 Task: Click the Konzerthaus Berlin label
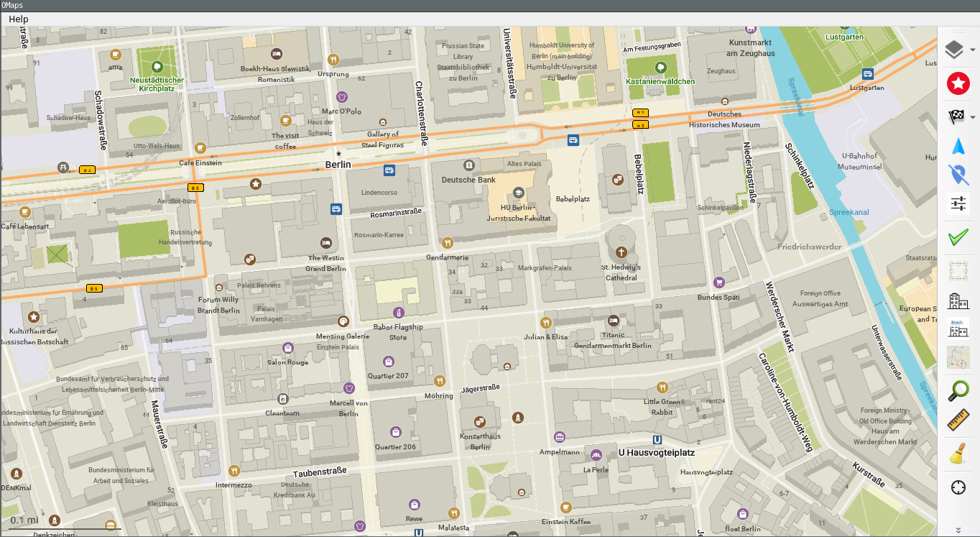pyautogui.click(x=480, y=441)
